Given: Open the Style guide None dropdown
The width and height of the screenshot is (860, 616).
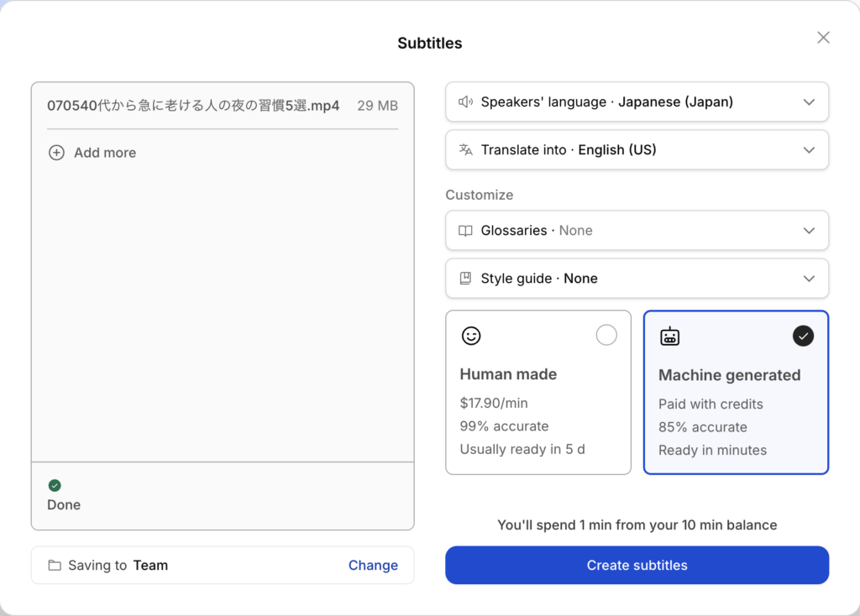Looking at the screenshot, I should 637,279.
